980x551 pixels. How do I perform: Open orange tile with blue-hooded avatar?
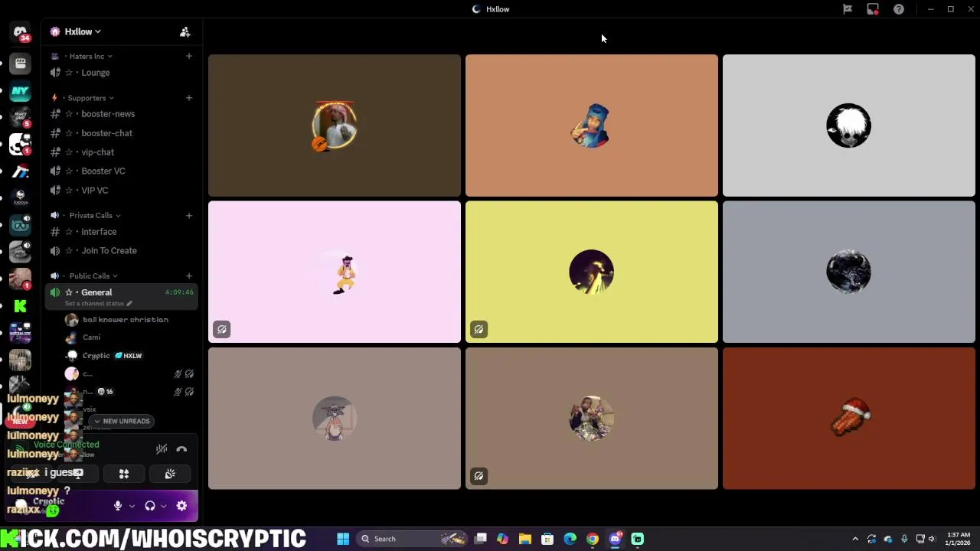pos(592,126)
